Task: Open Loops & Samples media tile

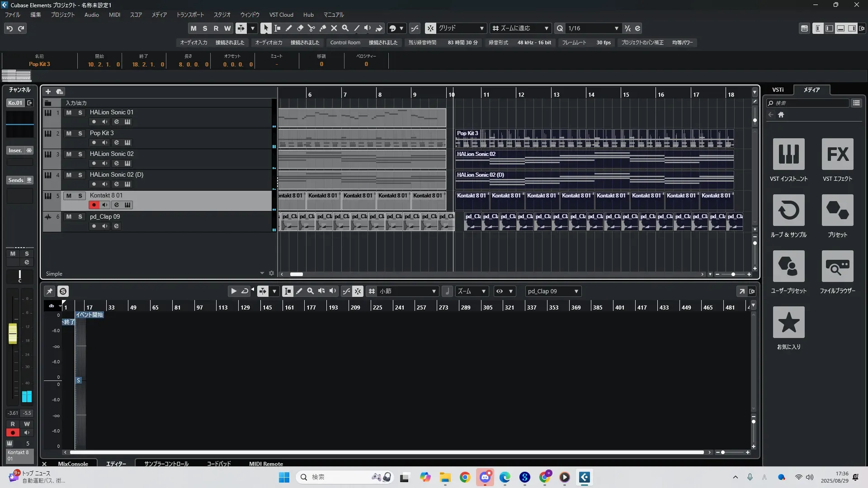Action: 788,210
